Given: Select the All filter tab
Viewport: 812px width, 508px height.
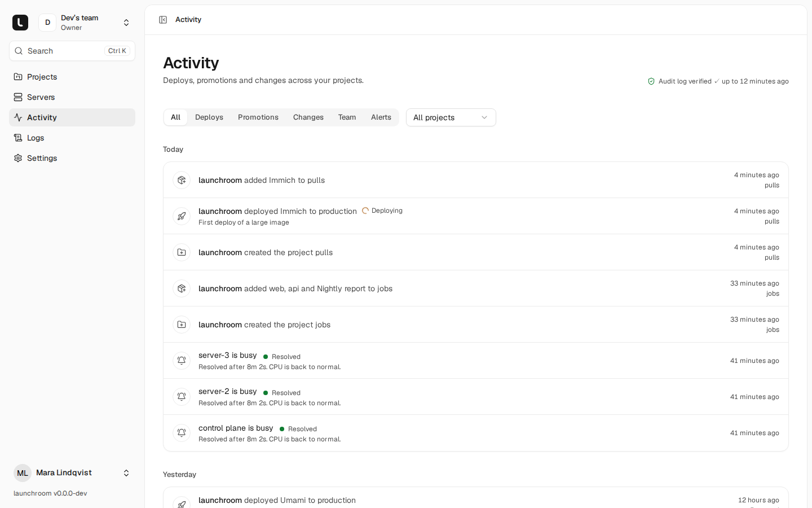Looking at the screenshot, I should point(175,117).
